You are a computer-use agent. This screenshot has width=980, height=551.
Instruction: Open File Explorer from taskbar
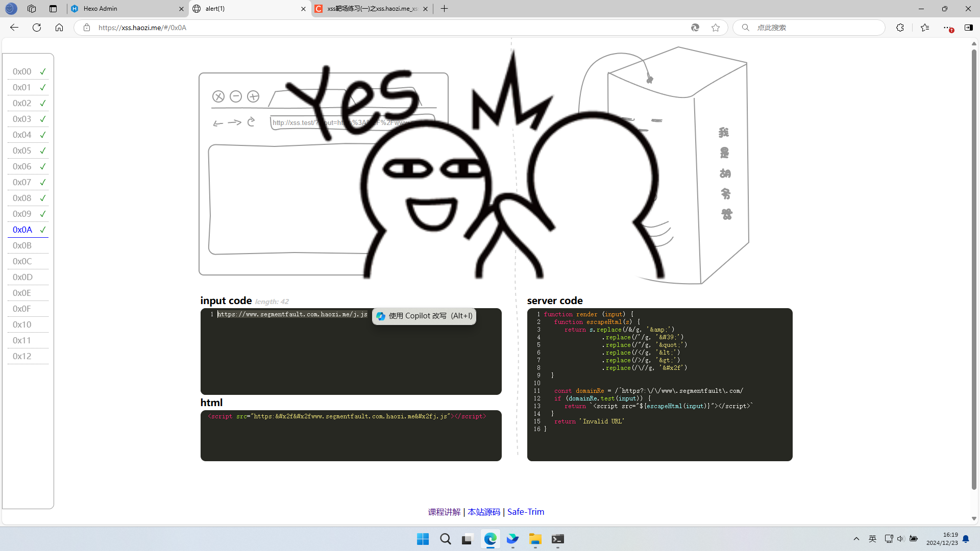click(535, 539)
